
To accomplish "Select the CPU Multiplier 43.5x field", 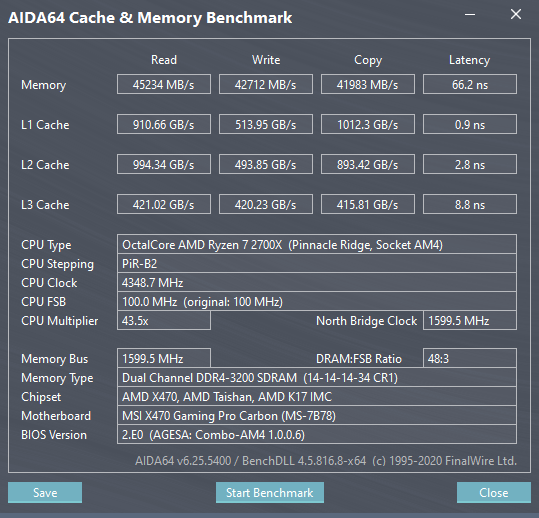I will (x=164, y=320).
